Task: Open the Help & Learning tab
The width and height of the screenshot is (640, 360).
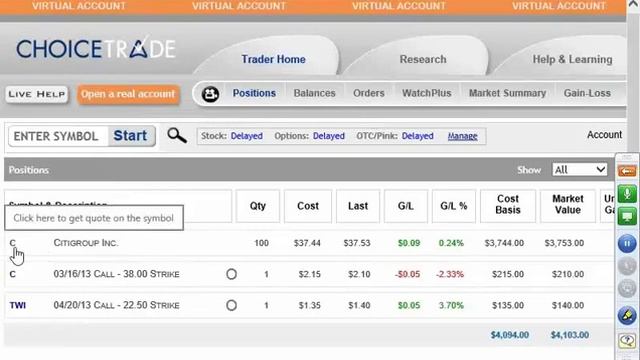Action: (572, 59)
